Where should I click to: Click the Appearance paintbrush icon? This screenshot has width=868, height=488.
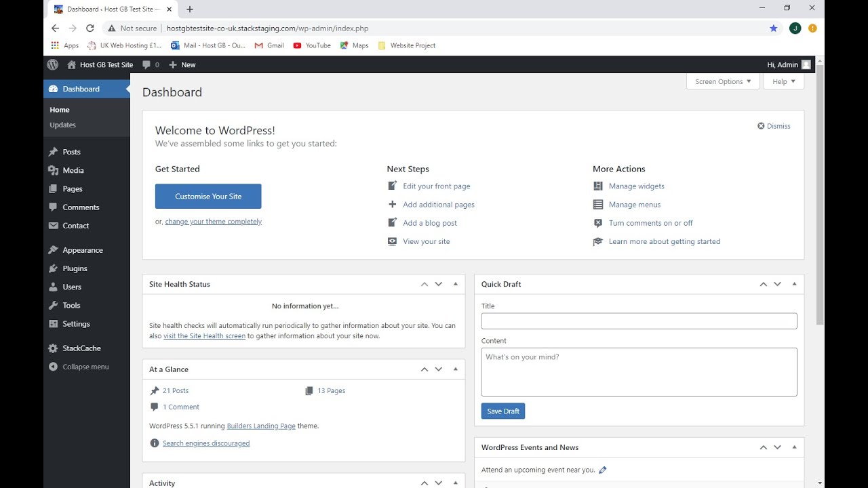coord(53,250)
